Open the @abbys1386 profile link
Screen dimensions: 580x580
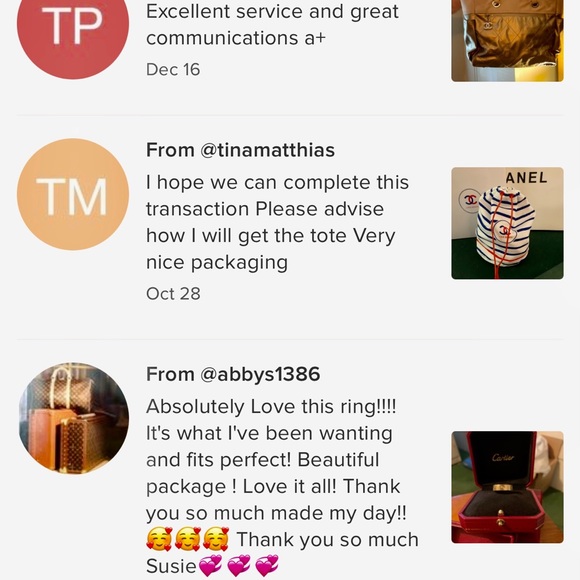pyautogui.click(x=260, y=374)
